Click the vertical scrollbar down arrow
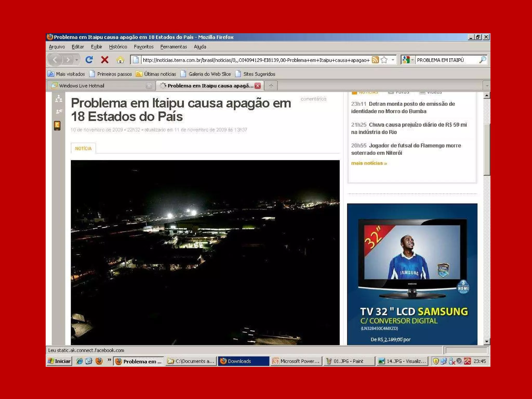Viewport: 532px width, 399px height. [x=487, y=342]
